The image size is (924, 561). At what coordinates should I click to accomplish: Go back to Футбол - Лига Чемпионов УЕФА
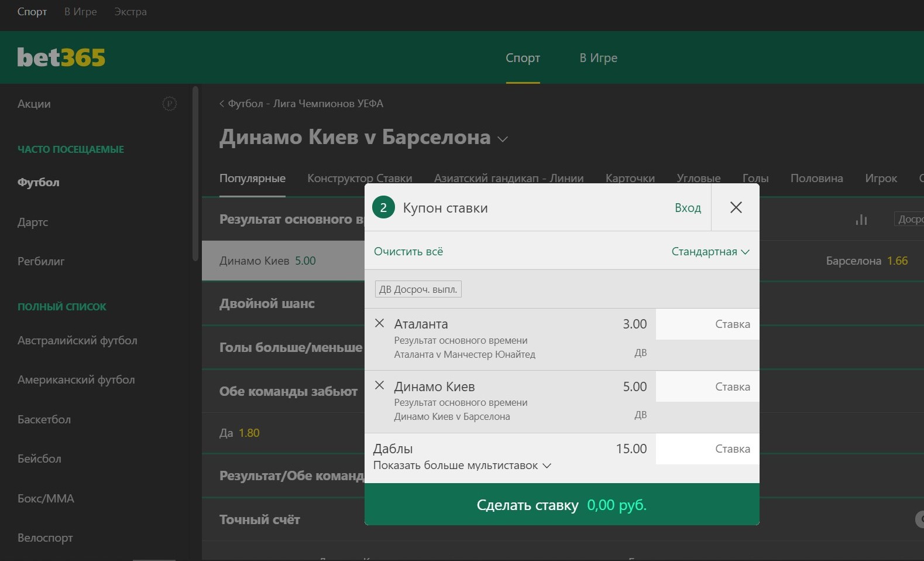tap(301, 104)
